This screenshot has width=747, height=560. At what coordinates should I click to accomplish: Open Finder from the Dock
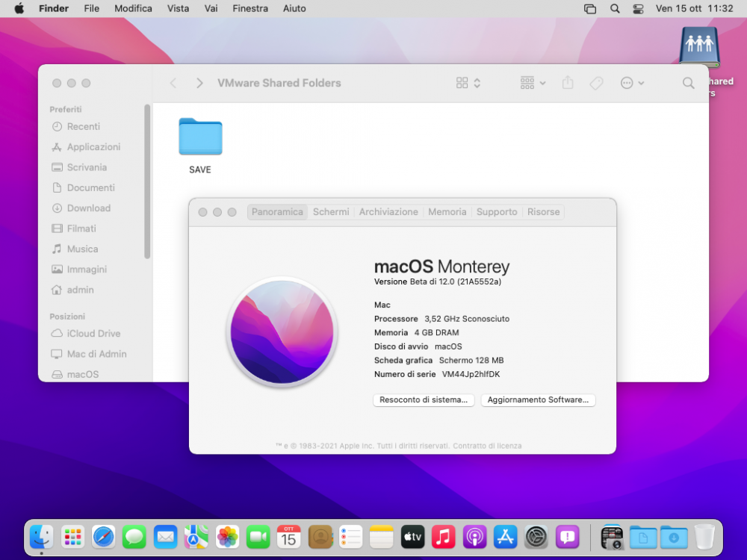(41, 537)
